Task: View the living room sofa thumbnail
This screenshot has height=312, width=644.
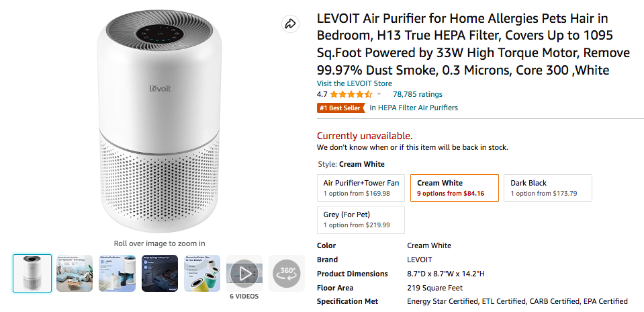Action: tap(74, 273)
